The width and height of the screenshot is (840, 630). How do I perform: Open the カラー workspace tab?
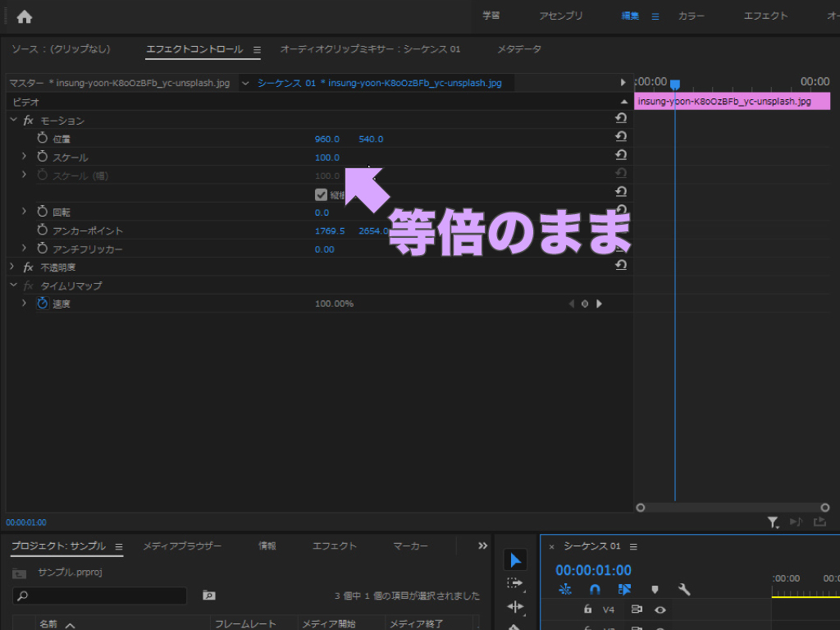pyautogui.click(x=692, y=16)
